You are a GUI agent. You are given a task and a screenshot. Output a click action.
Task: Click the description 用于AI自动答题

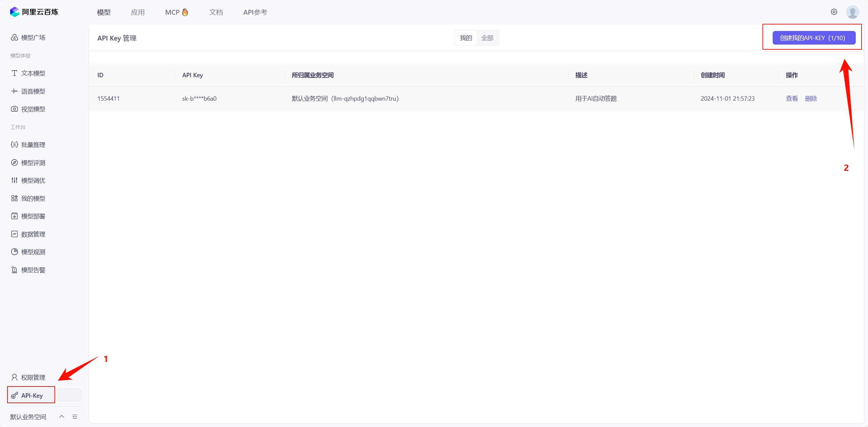pyautogui.click(x=596, y=99)
